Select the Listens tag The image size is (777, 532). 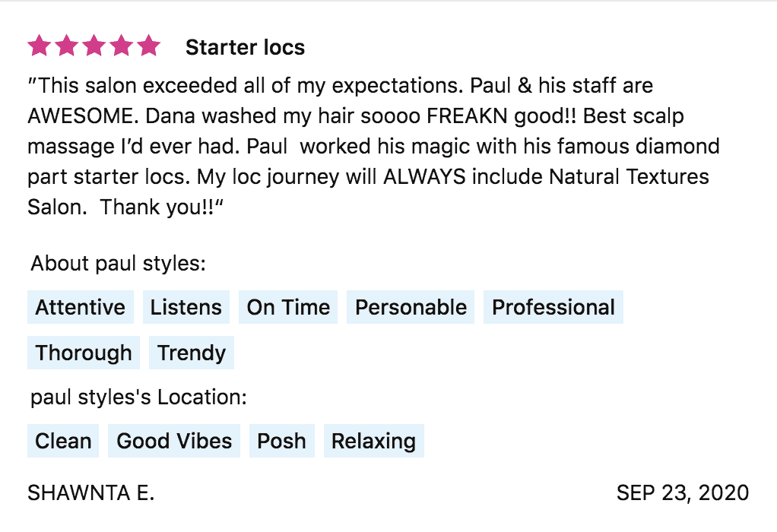coord(186,307)
